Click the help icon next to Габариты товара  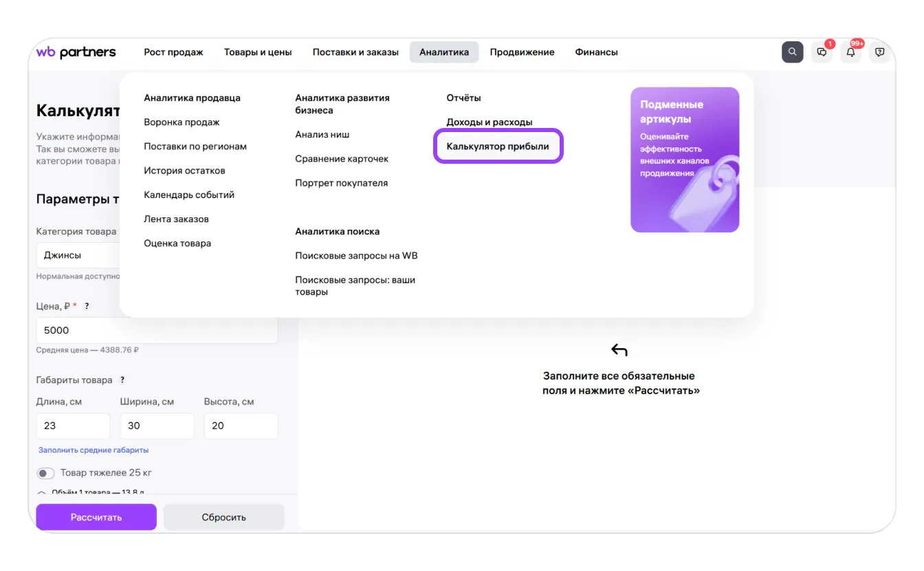click(122, 380)
